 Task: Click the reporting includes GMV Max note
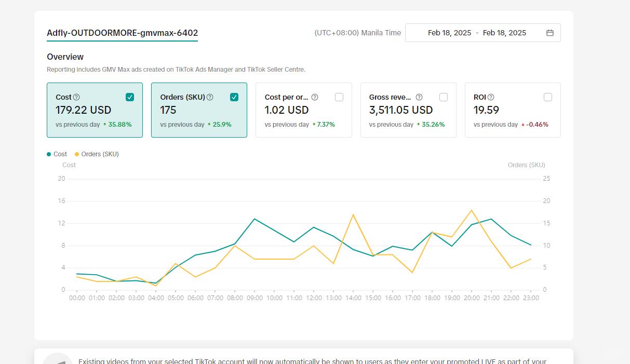click(176, 70)
